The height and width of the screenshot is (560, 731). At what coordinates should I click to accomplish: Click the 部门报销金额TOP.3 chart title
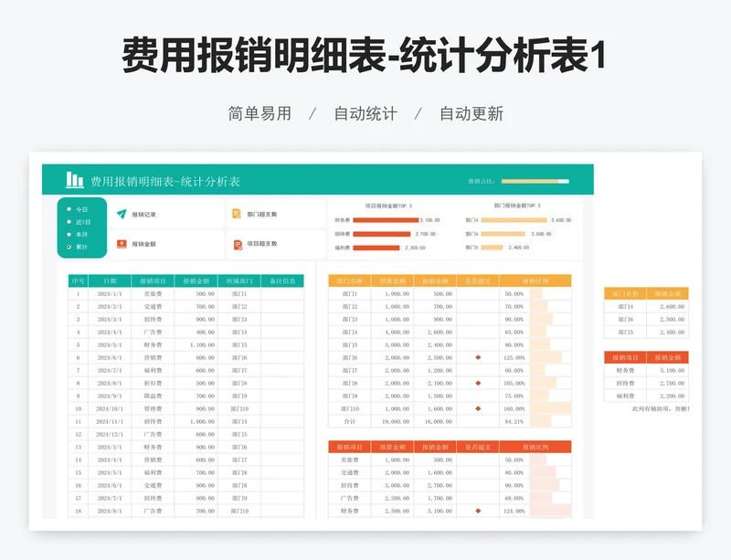517,206
